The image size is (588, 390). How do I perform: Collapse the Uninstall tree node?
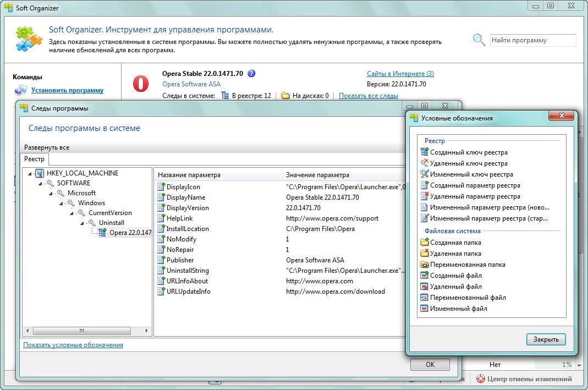(x=82, y=223)
